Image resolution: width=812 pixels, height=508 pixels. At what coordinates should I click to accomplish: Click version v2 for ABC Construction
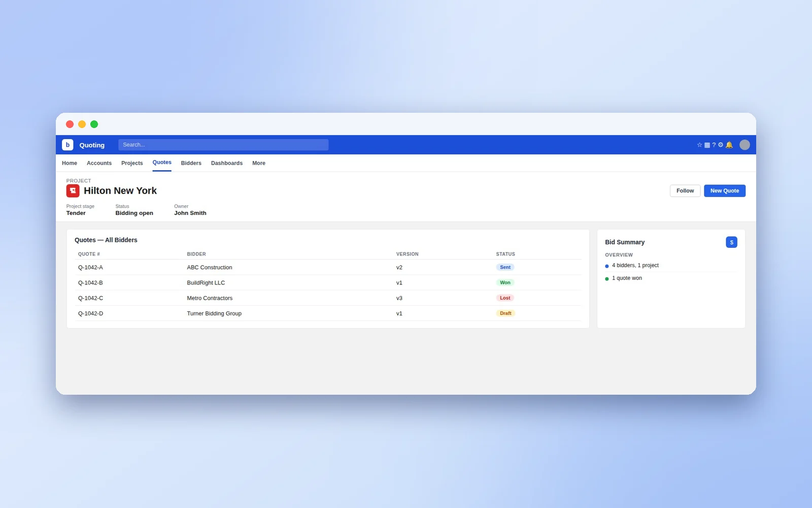point(399,267)
